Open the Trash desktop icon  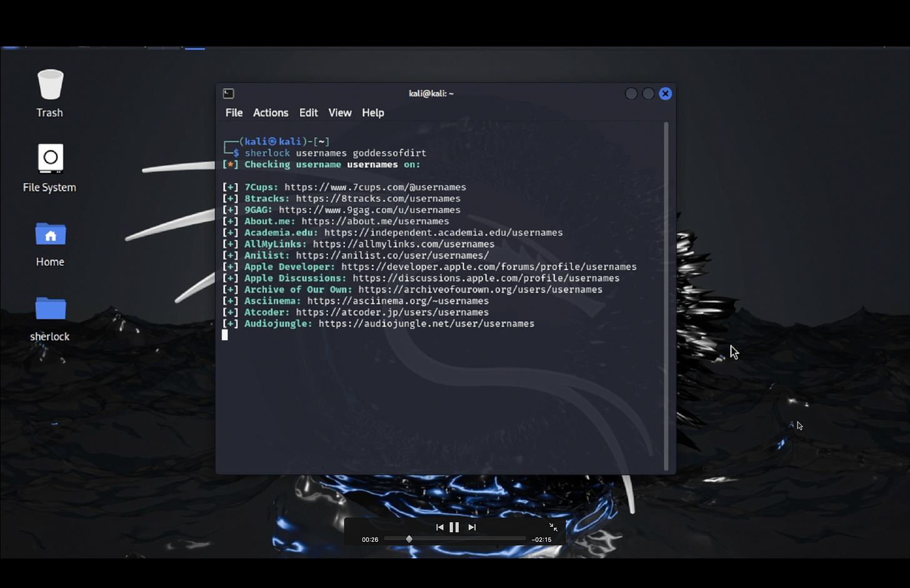point(50,85)
